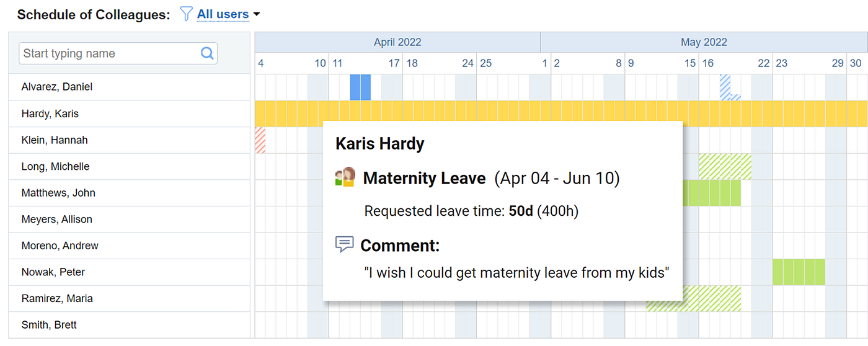Click Michelle Long's green striped leave block
Viewport: 868px width, 346px height.
coord(725,167)
